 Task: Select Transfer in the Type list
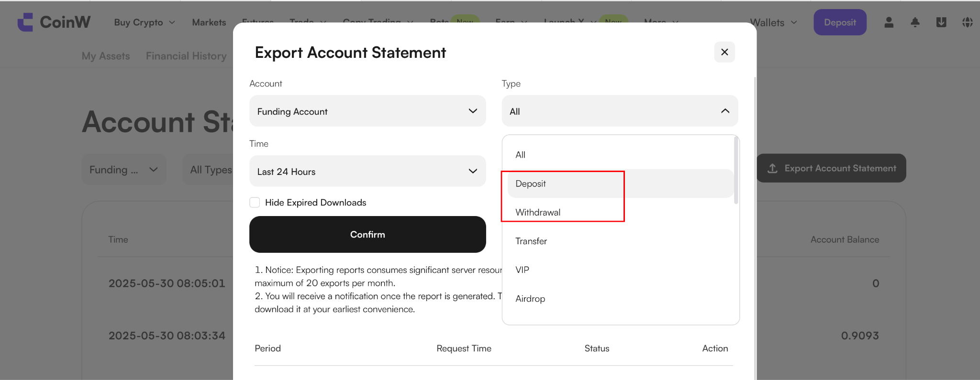tap(620, 241)
